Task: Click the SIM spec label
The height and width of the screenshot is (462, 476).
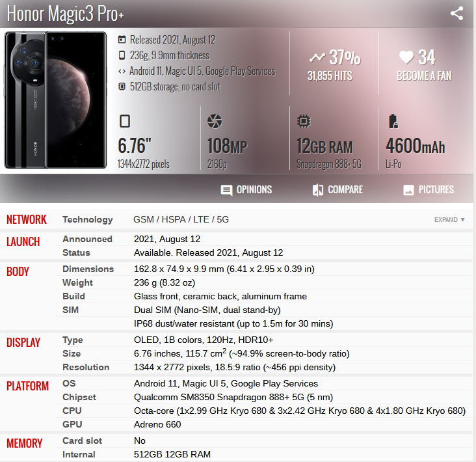Action: 70,310
